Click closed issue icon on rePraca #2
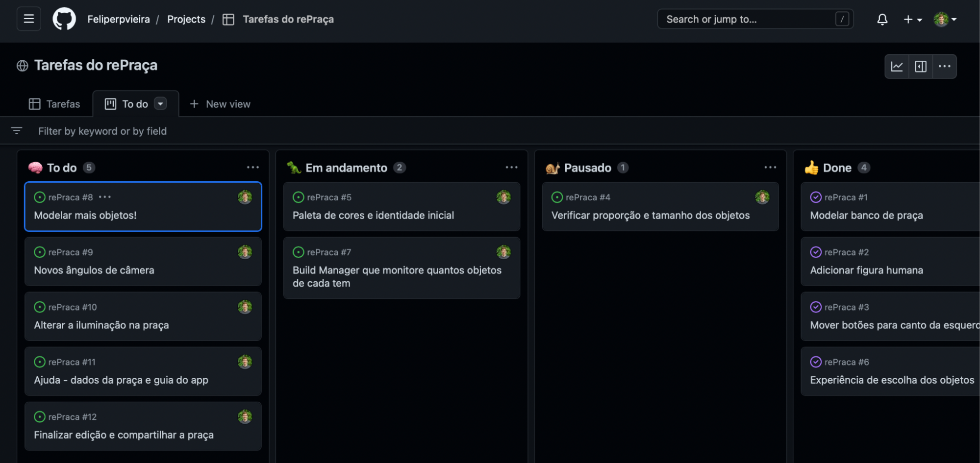Image resolution: width=980 pixels, height=463 pixels. pyautogui.click(x=816, y=252)
